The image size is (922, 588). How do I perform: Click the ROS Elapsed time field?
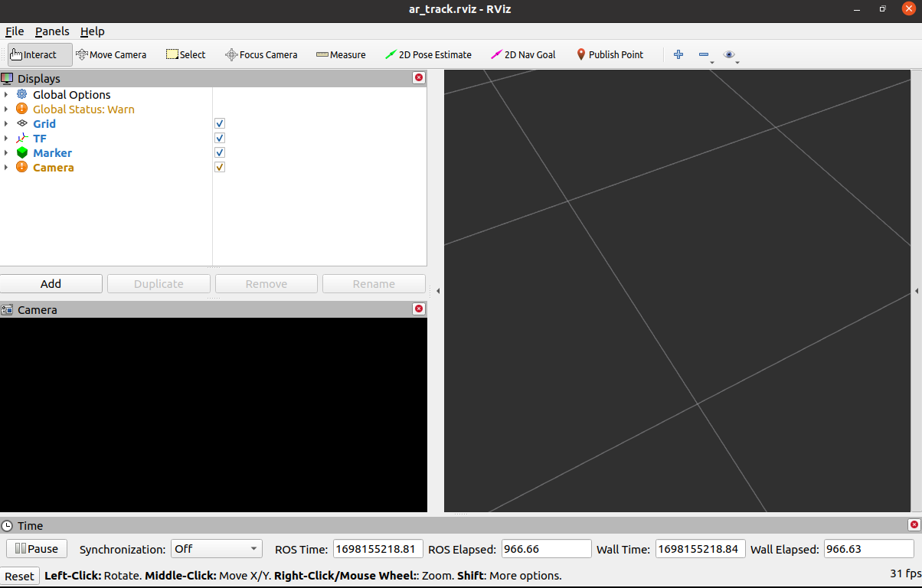546,548
